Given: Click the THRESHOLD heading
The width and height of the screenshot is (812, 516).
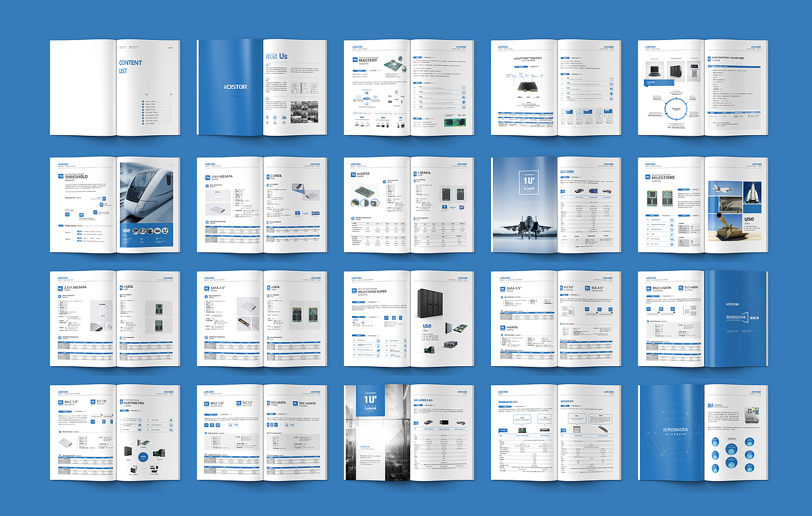Looking at the screenshot, I should click(x=77, y=177).
